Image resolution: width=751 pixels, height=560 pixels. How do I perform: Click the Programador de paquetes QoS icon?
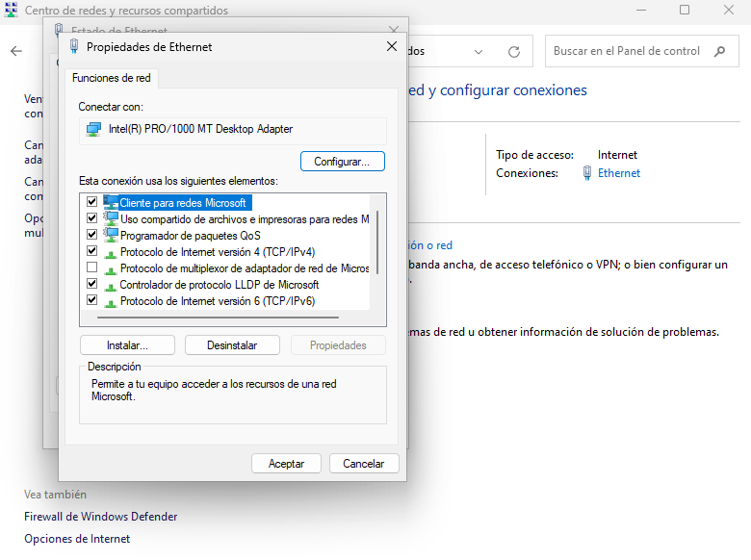pyautogui.click(x=110, y=236)
